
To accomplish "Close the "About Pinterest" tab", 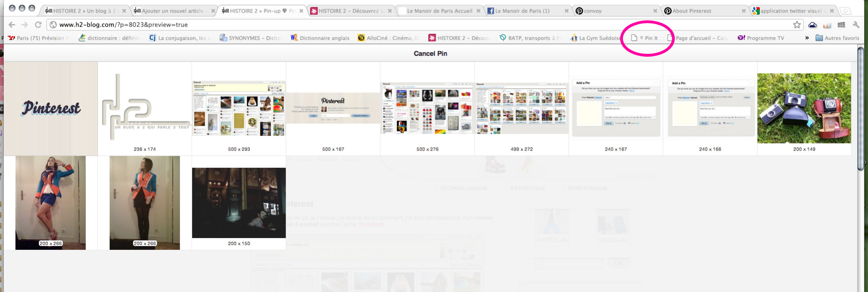I will point(743,11).
